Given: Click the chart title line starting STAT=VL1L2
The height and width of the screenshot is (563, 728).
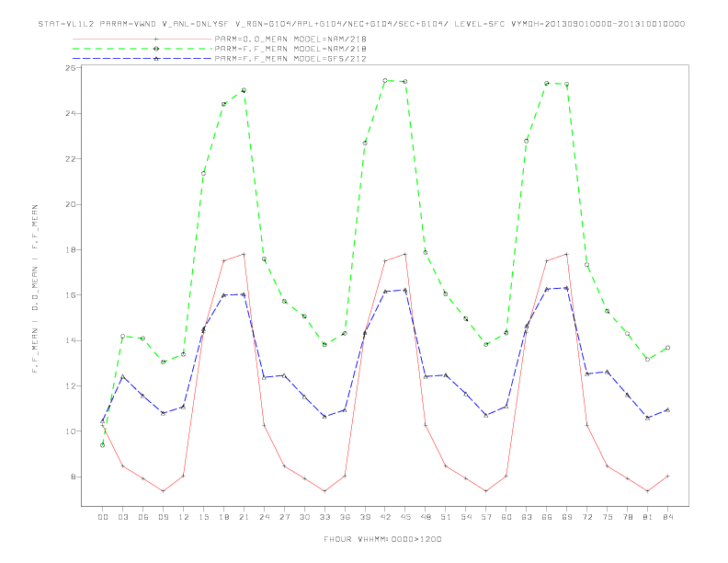Looking at the screenshot, I should [x=361, y=24].
